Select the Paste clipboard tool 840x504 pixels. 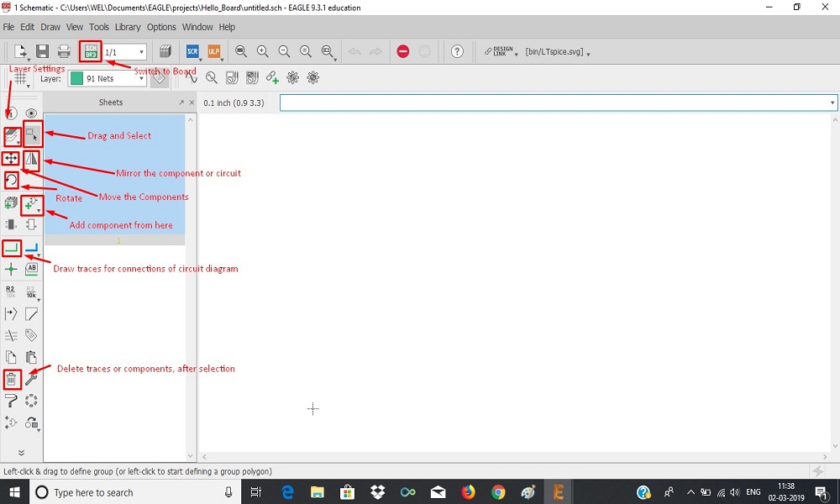click(31, 357)
